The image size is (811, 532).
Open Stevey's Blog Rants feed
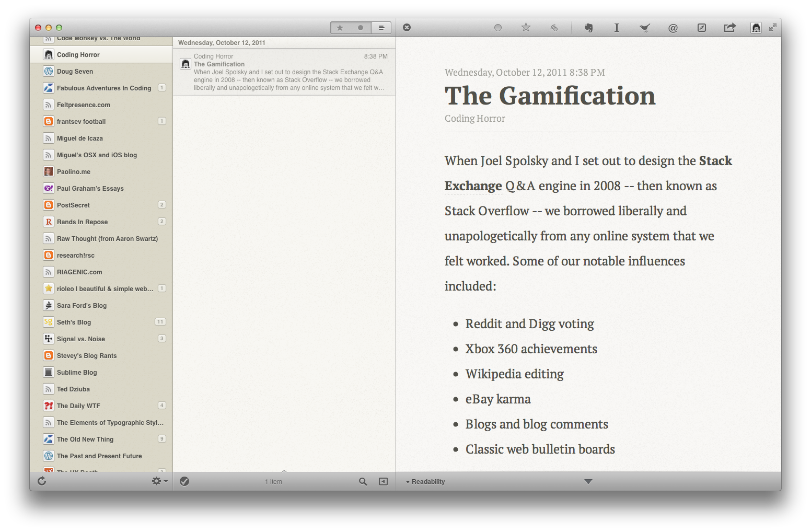click(101, 355)
